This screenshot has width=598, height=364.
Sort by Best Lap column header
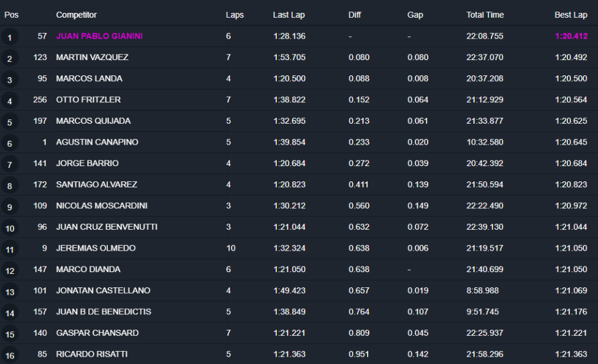pos(571,15)
